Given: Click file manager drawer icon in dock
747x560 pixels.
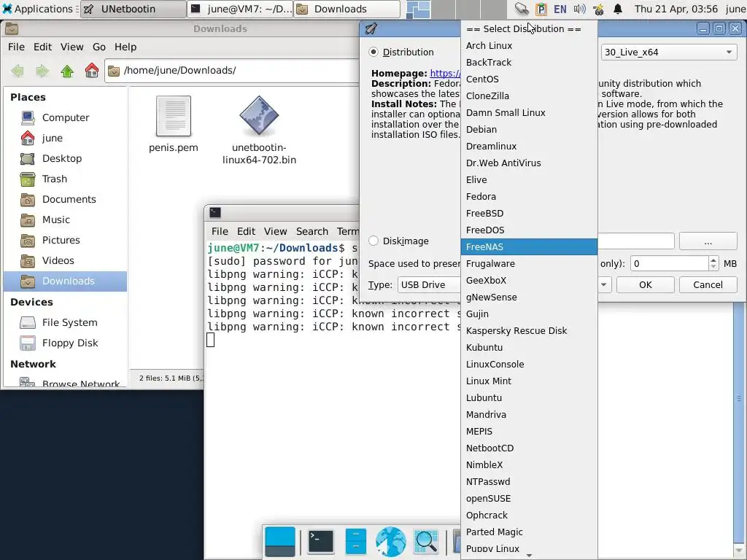Looking at the screenshot, I should point(356,542).
